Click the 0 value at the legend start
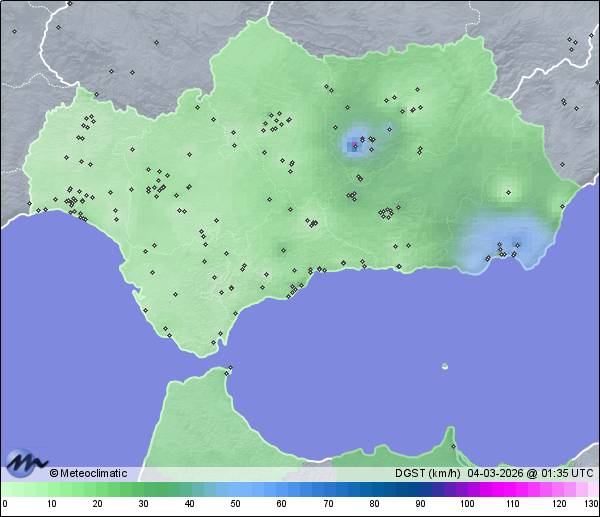 tap(5, 503)
